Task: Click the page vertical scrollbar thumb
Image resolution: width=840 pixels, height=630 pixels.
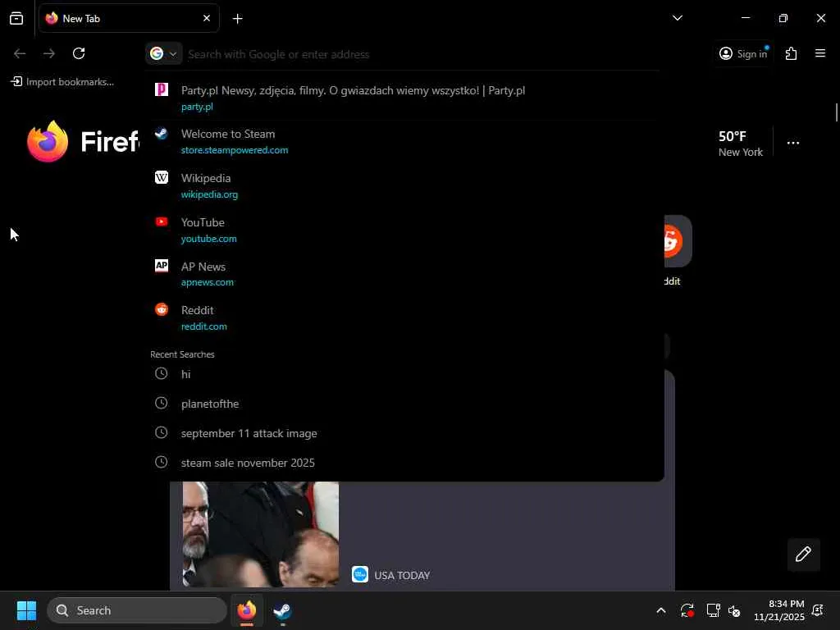Action: [x=836, y=112]
